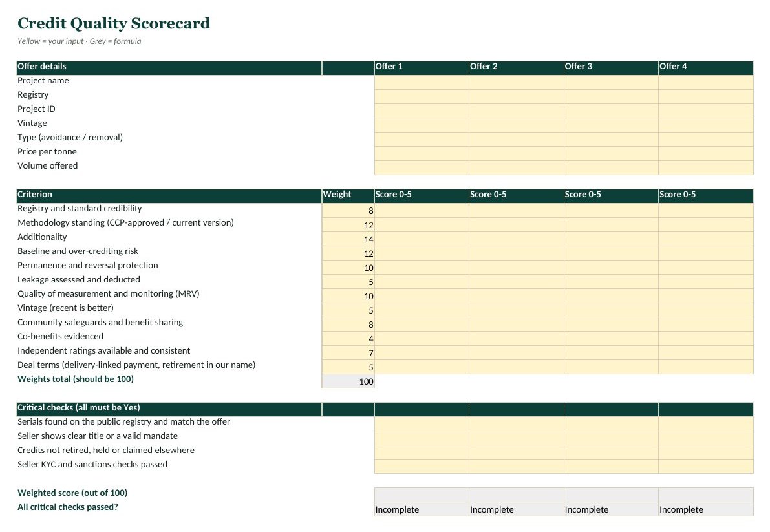
Task: Click the Community safeguards and benefit sharing label
Action: pyautogui.click(x=100, y=322)
